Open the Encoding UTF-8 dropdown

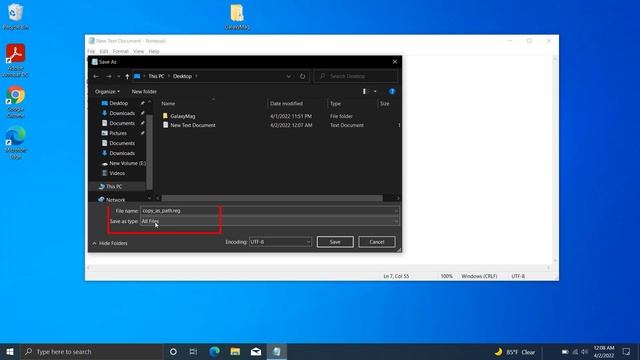click(x=280, y=242)
